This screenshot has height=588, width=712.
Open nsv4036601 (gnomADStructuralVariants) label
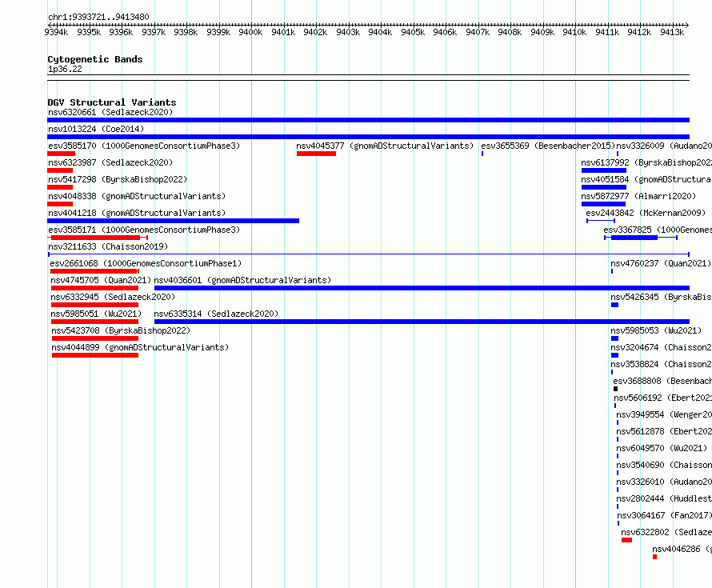pos(242,280)
